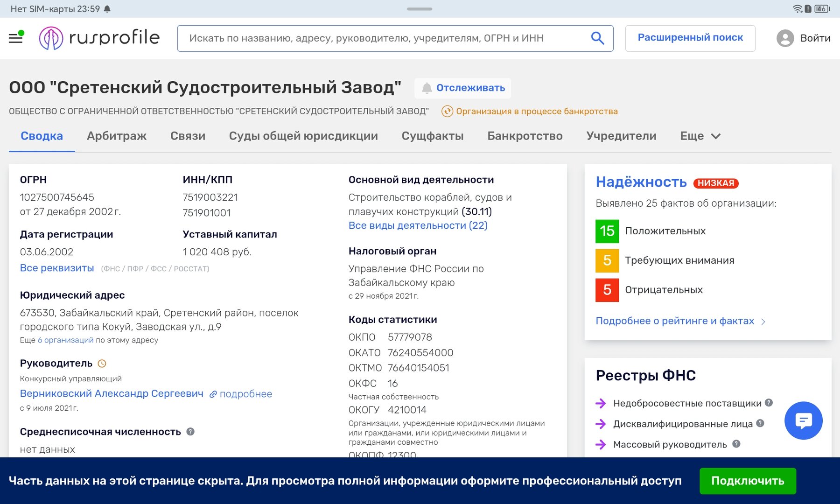Click the link icon before подробнее
This screenshot has height=504, width=840.
(x=213, y=394)
